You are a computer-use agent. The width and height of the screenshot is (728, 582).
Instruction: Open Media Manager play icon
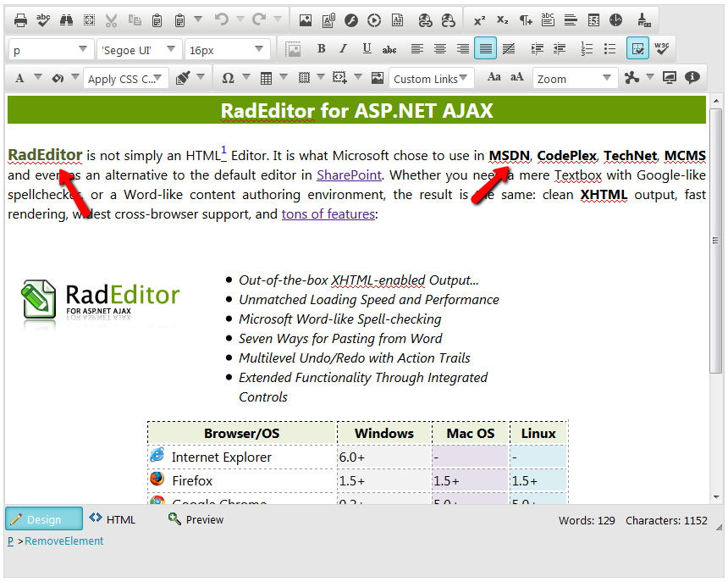374,20
